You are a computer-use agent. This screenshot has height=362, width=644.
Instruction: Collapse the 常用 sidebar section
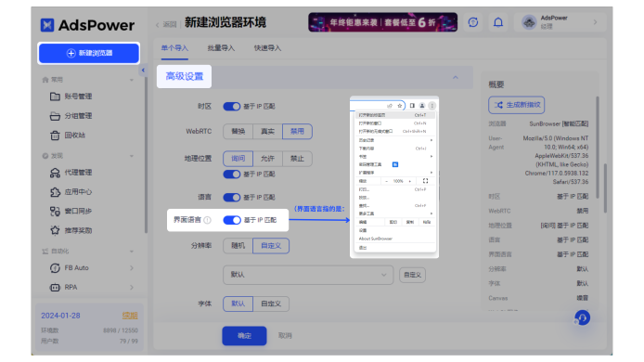(132, 80)
